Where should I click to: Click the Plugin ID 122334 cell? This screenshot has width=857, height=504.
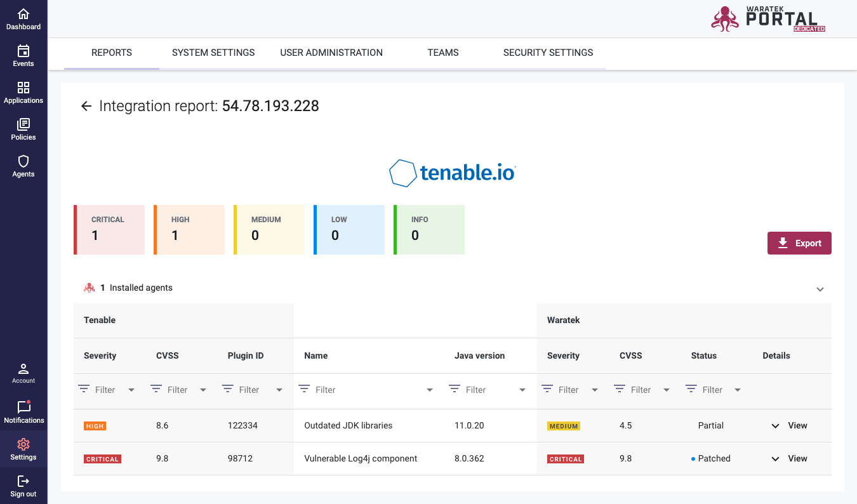pyautogui.click(x=242, y=425)
